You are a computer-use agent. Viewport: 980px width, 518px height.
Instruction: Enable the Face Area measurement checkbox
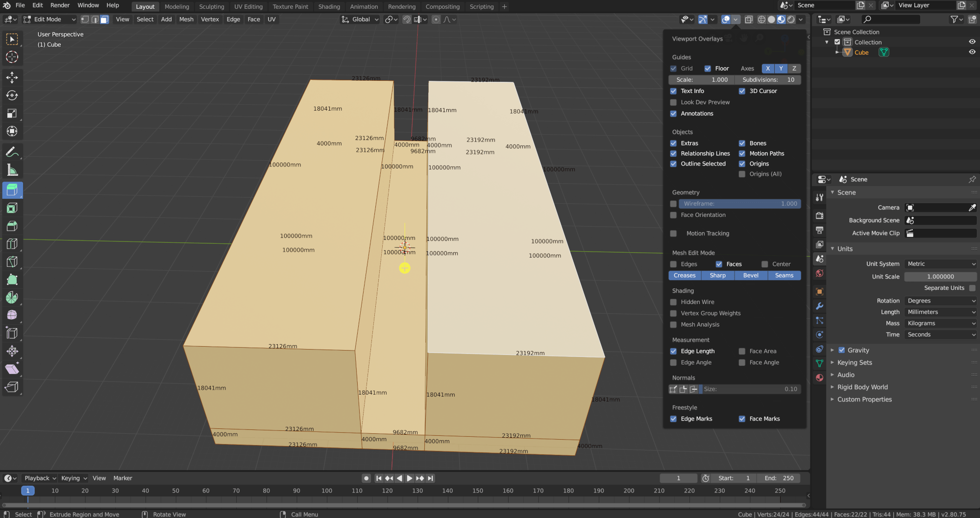tap(742, 351)
